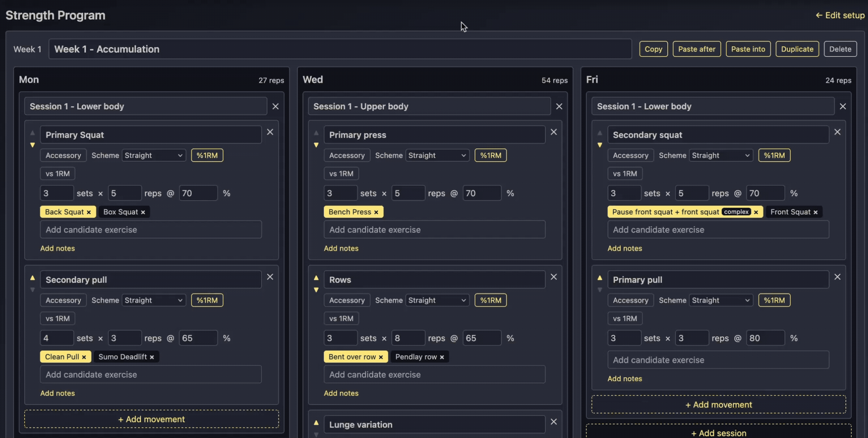Close the Lunge variation movement
The width and height of the screenshot is (868, 438).
coord(554,422)
